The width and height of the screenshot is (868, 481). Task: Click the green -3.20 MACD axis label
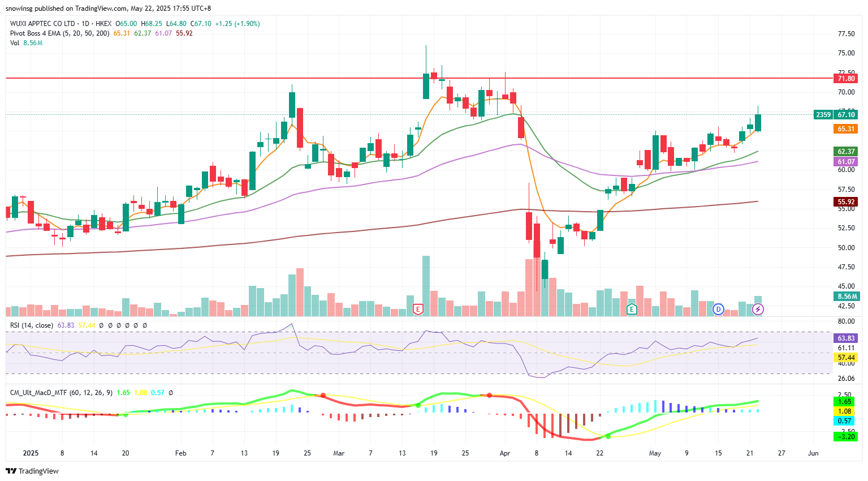[846, 437]
